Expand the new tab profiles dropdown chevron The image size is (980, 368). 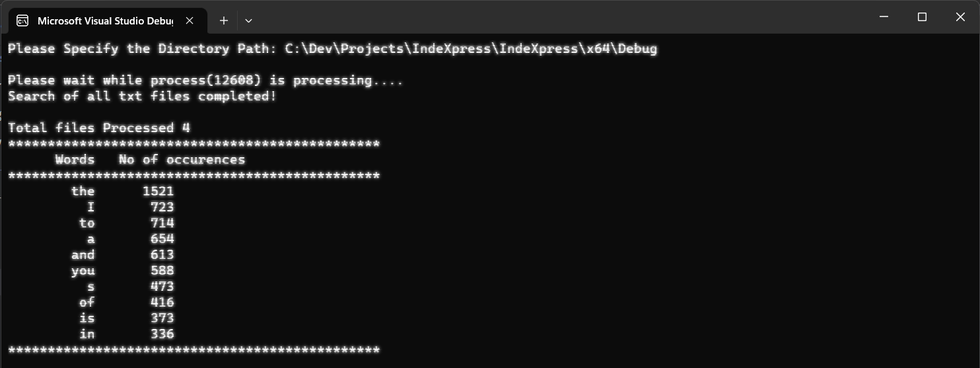coord(248,21)
